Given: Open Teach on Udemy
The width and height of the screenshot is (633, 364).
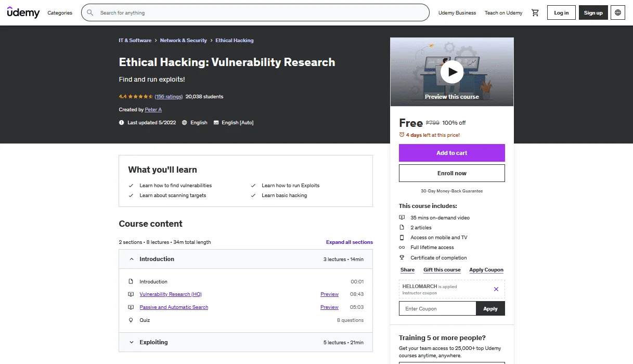Looking at the screenshot, I should (x=503, y=12).
